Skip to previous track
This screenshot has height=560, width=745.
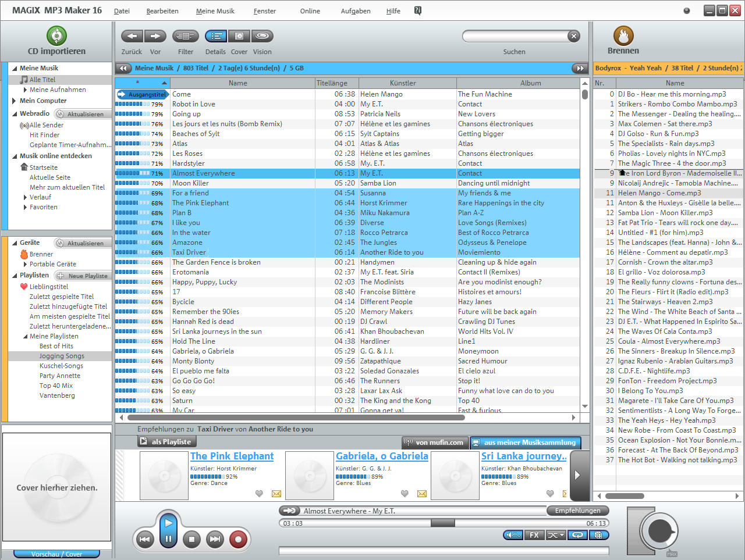(x=145, y=539)
